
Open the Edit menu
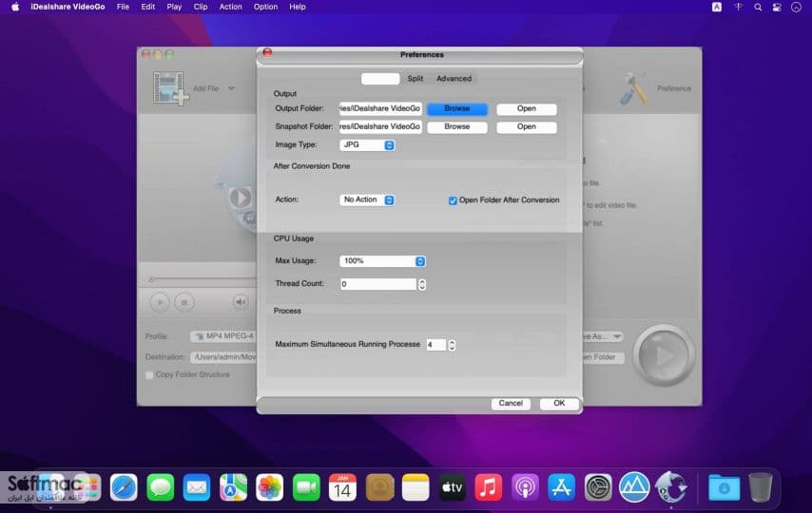(x=148, y=7)
